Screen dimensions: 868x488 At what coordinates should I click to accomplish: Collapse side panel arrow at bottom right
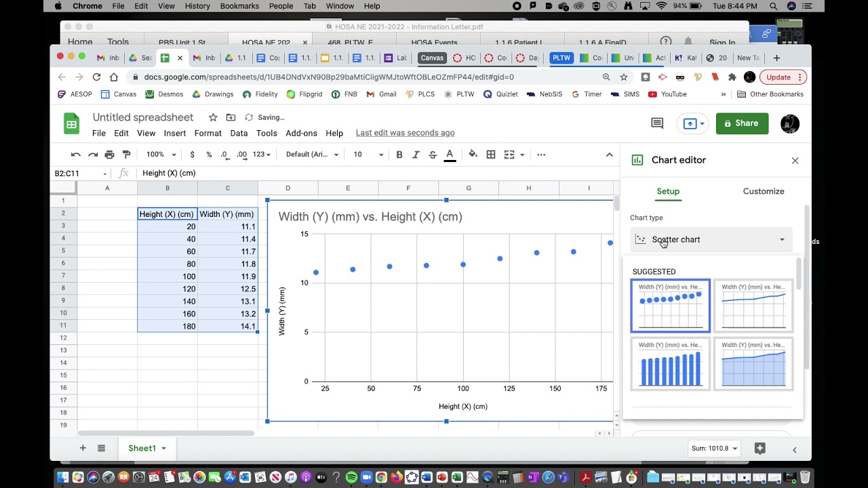[x=794, y=449]
